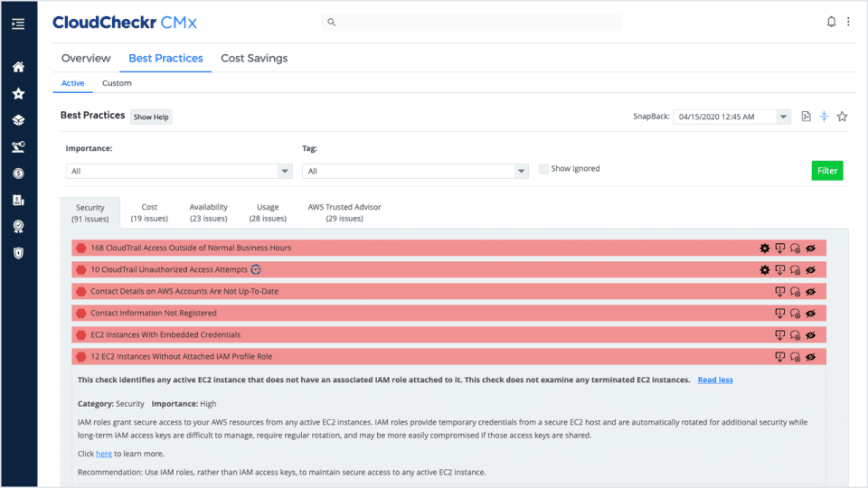
Task: Switch to the Cost Savings tab
Action: point(254,58)
